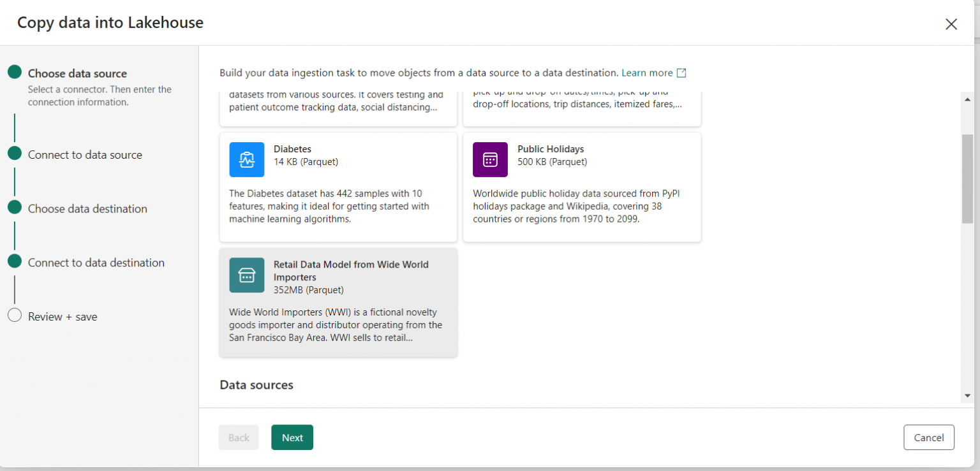Click the Public Holidays calendar icon
This screenshot has width=980, height=471.
pos(490,159)
